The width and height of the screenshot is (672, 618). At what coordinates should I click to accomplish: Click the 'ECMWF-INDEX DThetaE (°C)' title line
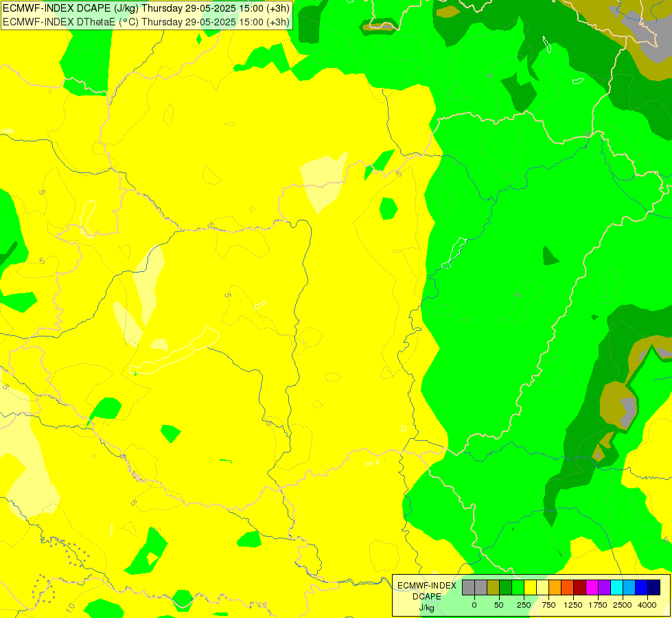(146, 22)
